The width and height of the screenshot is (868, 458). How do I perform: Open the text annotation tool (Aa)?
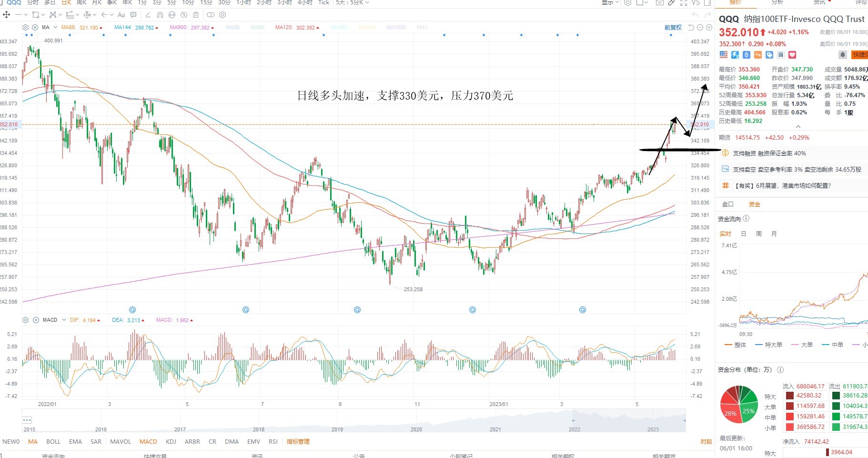point(121,15)
